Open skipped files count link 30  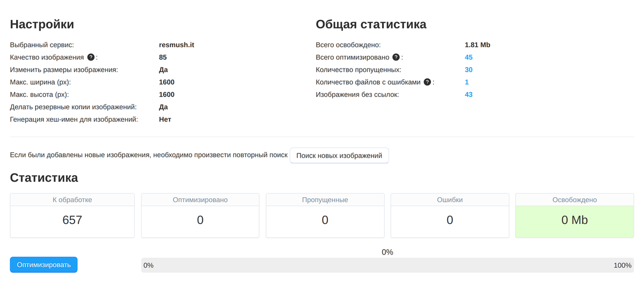click(x=469, y=70)
